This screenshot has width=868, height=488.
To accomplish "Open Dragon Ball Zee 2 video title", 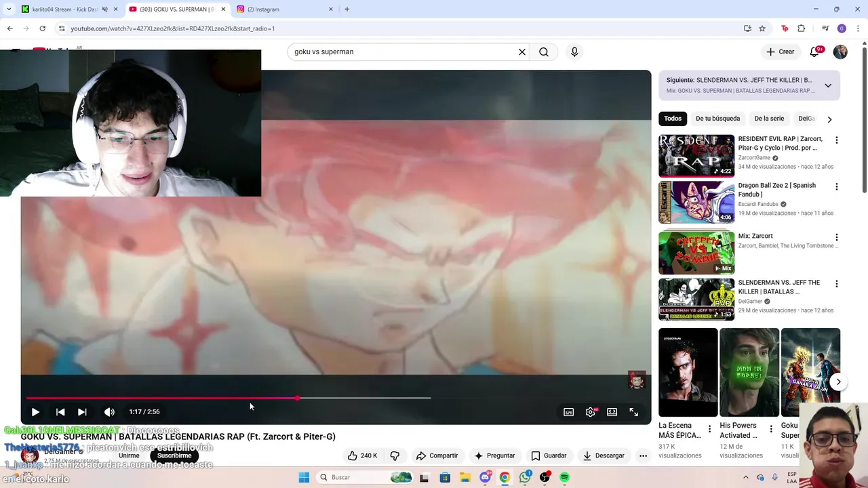I will pos(777,190).
